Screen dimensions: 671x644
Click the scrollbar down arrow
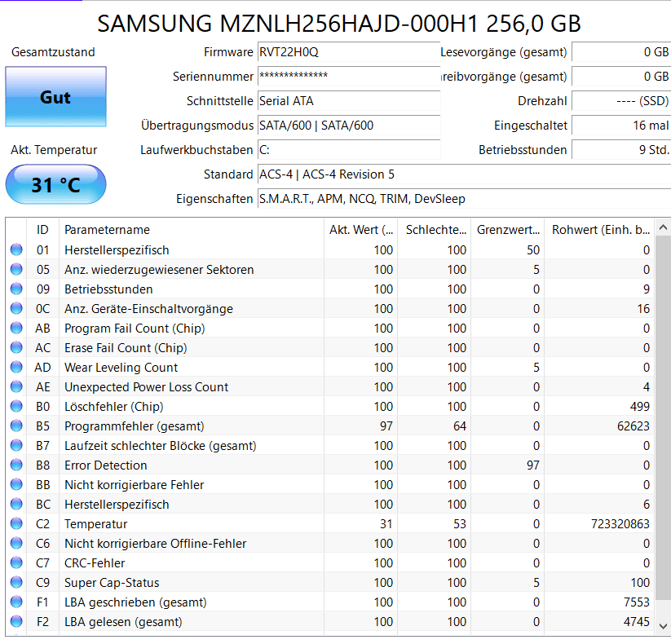coord(663,626)
